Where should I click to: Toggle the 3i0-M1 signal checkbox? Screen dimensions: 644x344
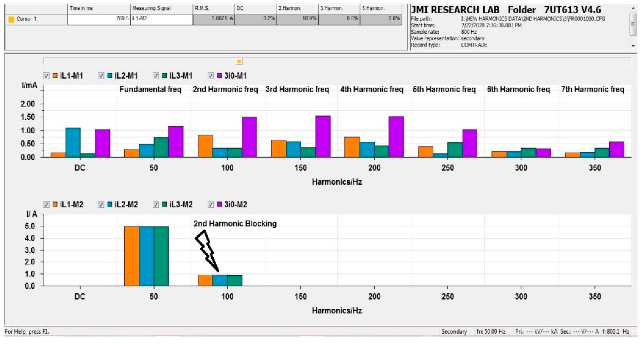tap(211, 76)
